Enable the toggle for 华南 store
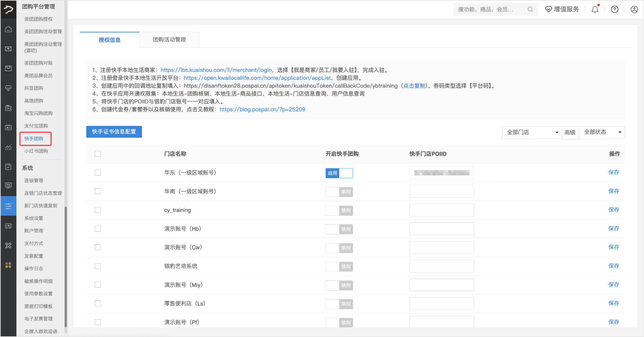Image resolution: width=644 pixels, height=337 pixels. coord(339,192)
